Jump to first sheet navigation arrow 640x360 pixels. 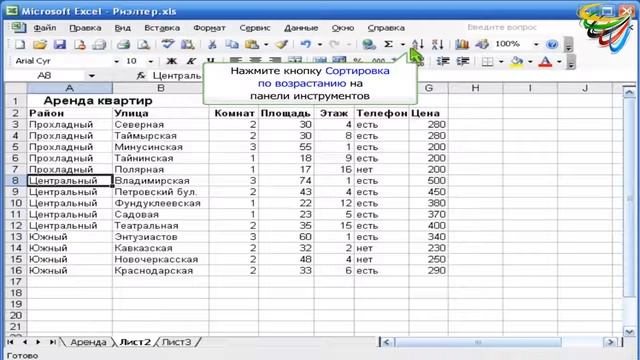[x=10, y=342]
